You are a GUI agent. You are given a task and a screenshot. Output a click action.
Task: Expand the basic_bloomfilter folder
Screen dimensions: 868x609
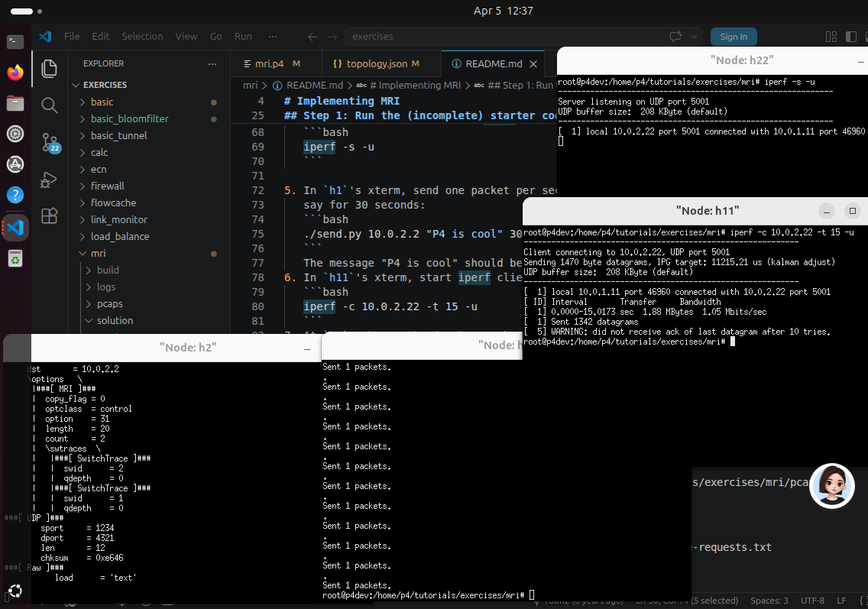click(150, 118)
